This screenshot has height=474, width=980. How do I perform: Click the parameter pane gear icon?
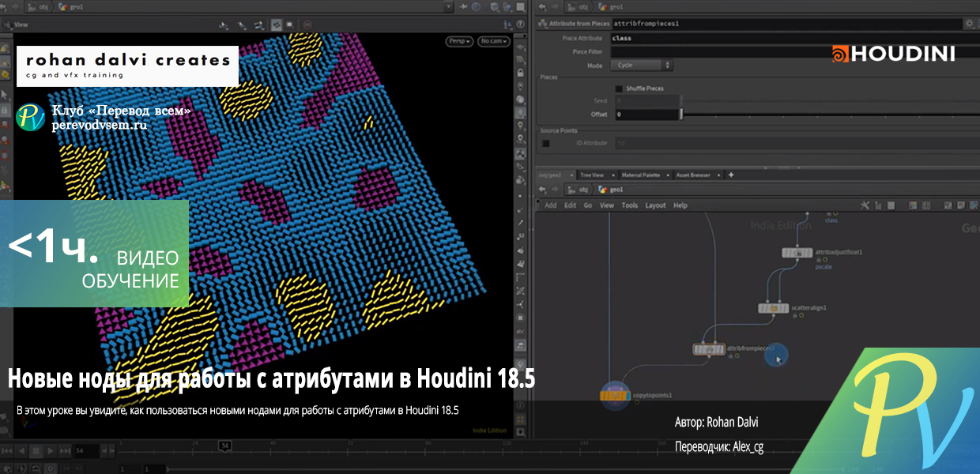[x=969, y=24]
